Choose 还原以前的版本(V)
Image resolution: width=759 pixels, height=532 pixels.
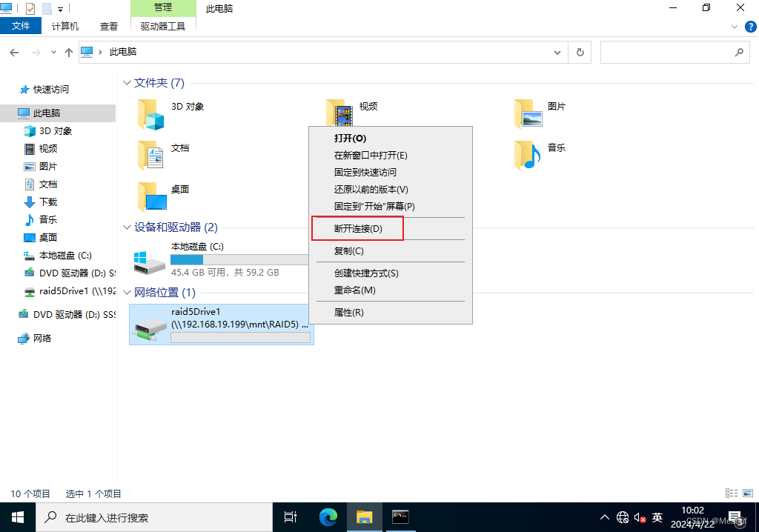tap(391, 189)
